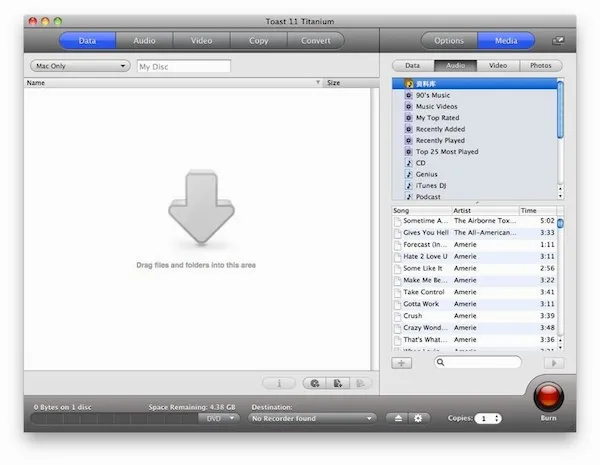Click the new disc icon in the bottom toolbar
Viewport: 600px width, 465px height.
(315, 383)
